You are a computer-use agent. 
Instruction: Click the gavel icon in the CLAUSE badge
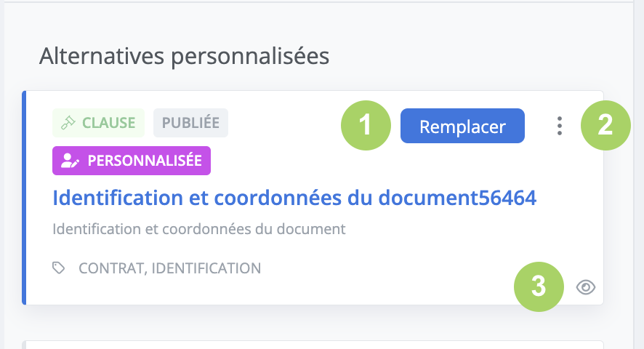tap(68, 123)
